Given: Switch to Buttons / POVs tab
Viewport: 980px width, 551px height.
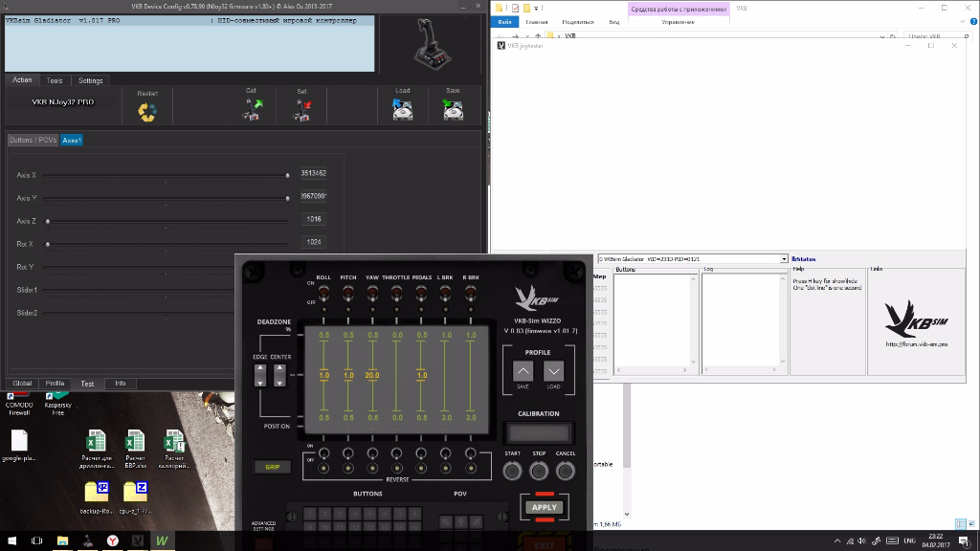Looking at the screenshot, I should [33, 140].
